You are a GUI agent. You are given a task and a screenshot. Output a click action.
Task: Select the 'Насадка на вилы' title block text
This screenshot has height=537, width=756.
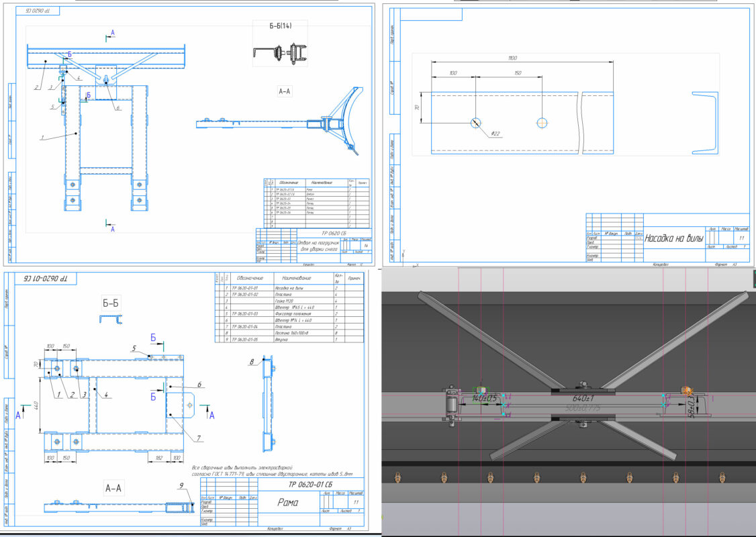tap(676, 238)
